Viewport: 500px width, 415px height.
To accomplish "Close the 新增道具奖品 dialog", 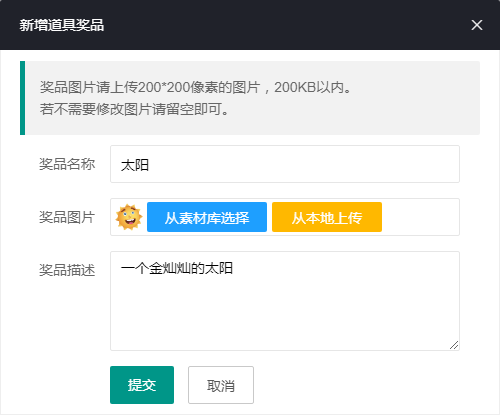I will pyautogui.click(x=477, y=25).
